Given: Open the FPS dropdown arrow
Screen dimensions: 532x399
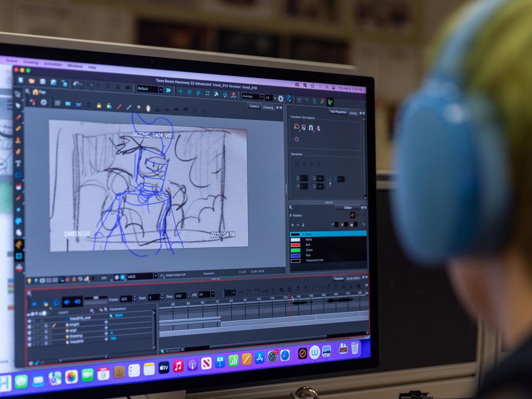Looking at the screenshot, I should point(213,294).
